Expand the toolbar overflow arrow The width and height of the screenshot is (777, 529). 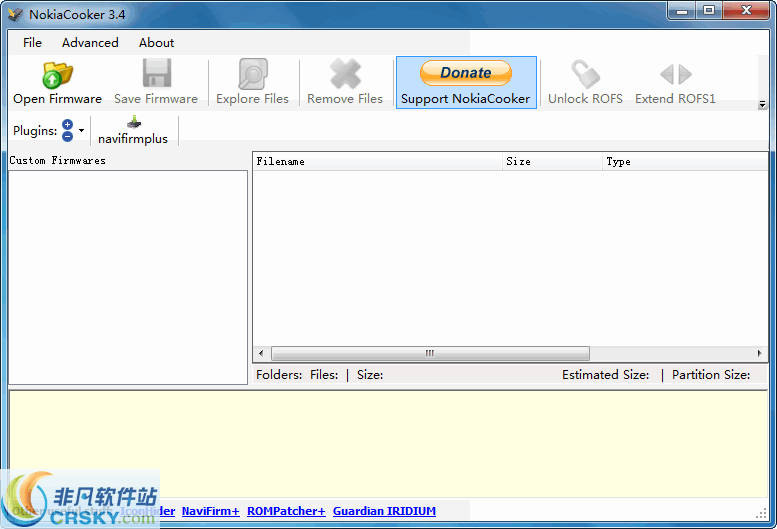(763, 105)
